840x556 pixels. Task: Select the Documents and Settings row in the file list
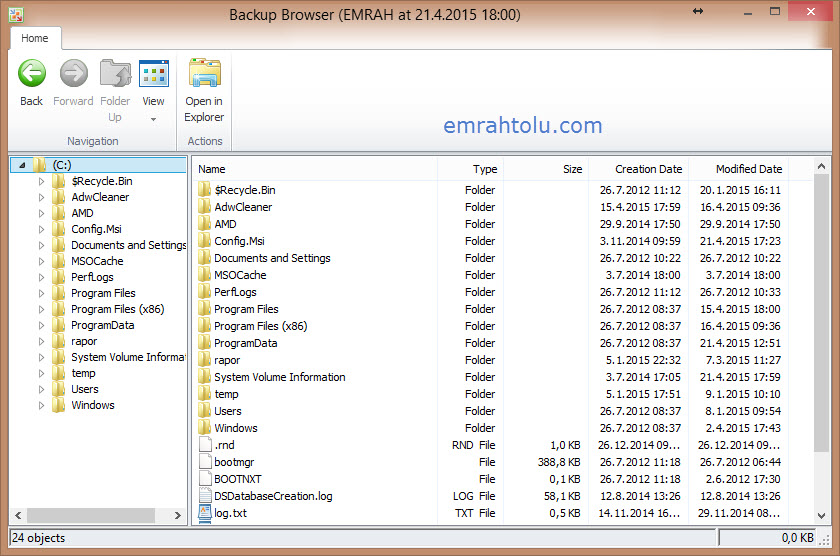click(490, 258)
